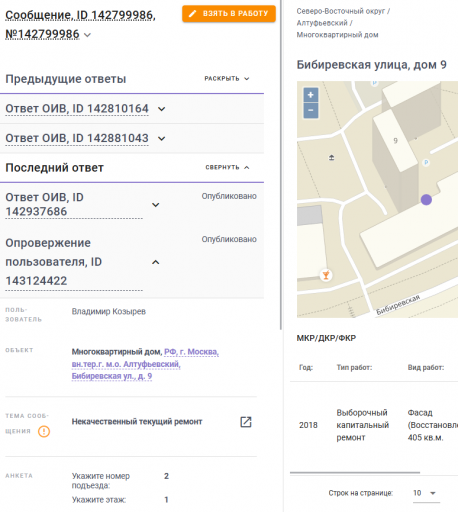
Task: Click the horizontal scrollbar under works table
Action: (x=355, y=472)
